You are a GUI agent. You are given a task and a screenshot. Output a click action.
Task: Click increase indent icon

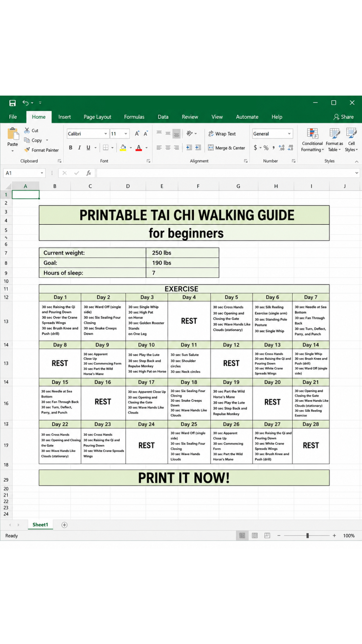[x=198, y=148]
